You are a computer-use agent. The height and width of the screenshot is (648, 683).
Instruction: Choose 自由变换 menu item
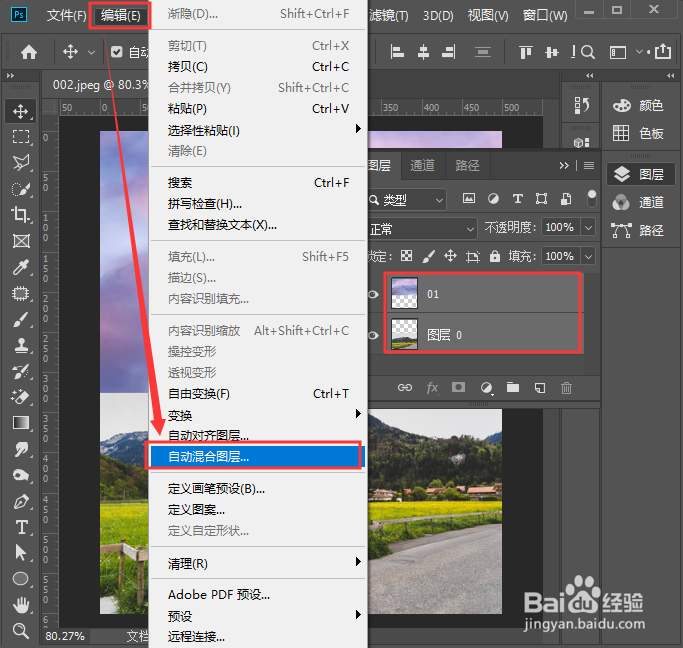point(258,394)
